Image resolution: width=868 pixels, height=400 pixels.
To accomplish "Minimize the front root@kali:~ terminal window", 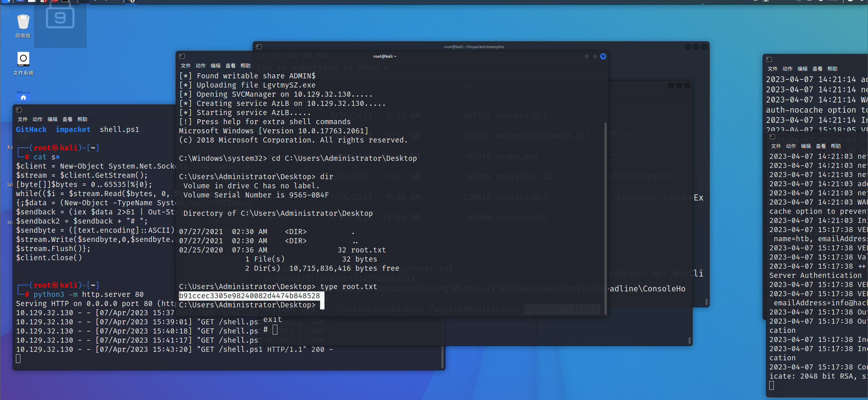I will click(587, 56).
